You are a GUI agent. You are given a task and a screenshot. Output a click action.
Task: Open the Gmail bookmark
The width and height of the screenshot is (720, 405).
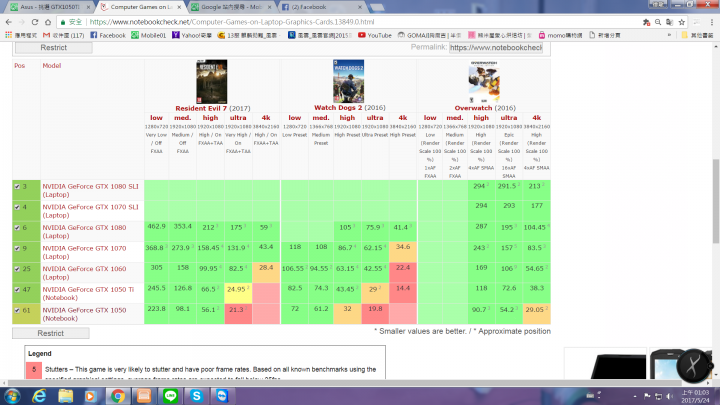(x=63, y=35)
